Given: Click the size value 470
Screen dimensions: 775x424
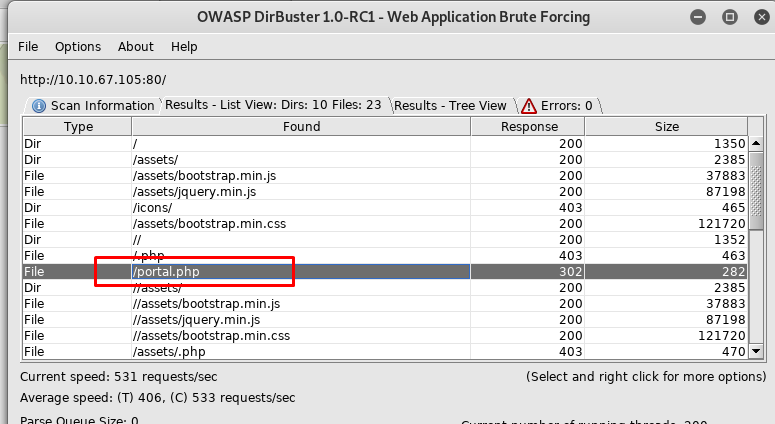Looking at the screenshot, I should click(733, 351).
